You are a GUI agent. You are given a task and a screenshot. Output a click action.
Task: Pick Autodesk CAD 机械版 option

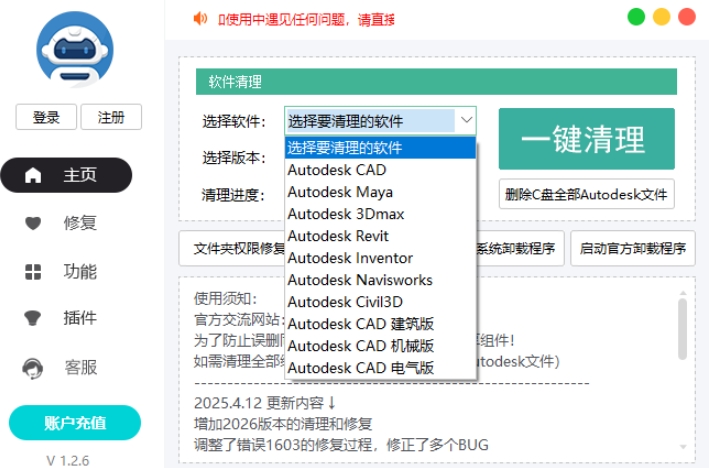(360, 346)
